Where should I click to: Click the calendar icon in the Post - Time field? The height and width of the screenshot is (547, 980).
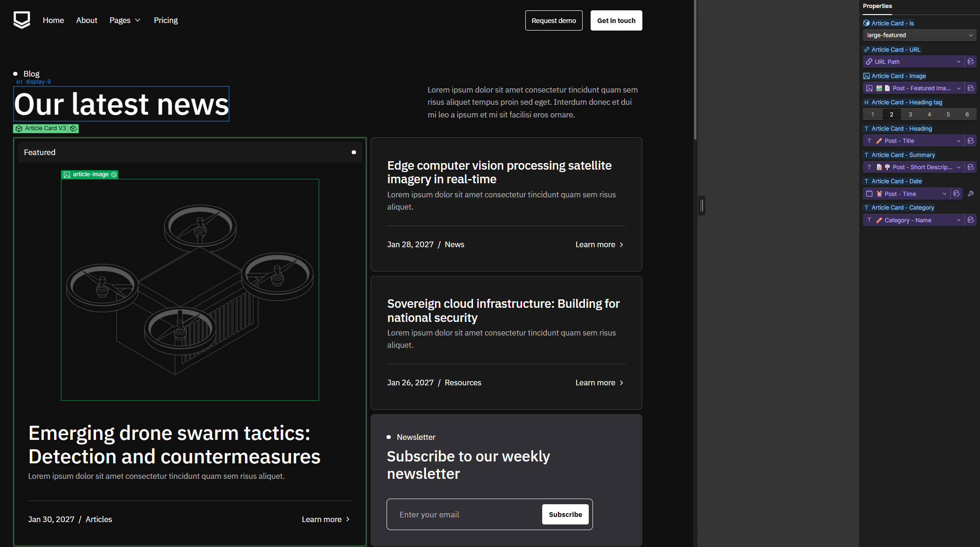[869, 194]
